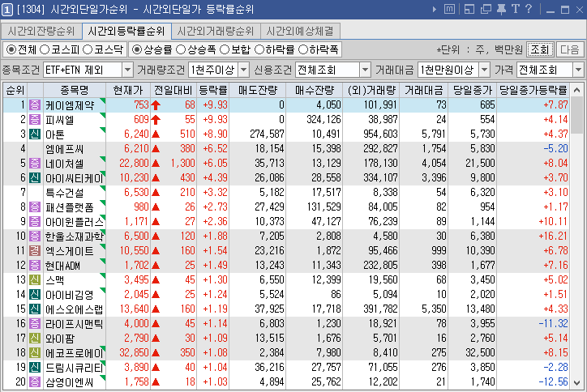Switch to 시간외잔량순위 tab
Image resolution: width=587 pixels, height=392 pixels.
[41, 31]
